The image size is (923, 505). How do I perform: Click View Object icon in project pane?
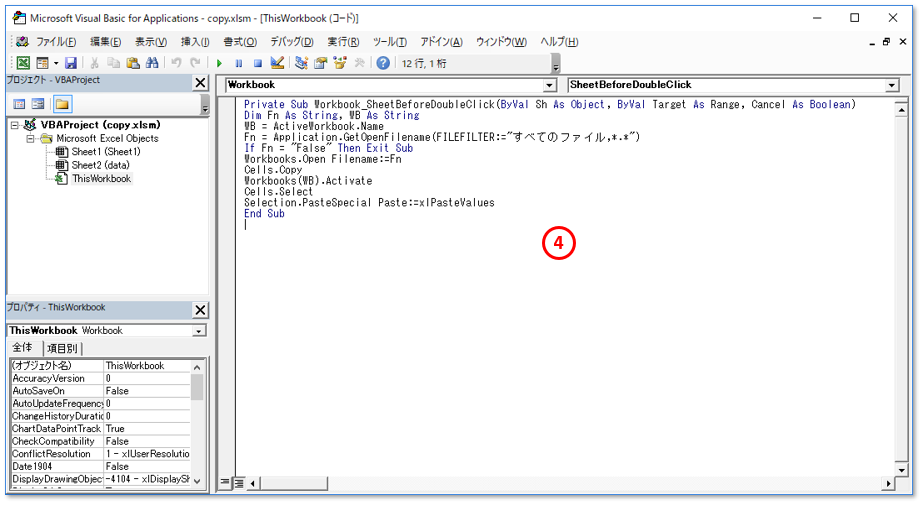point(38,104)
